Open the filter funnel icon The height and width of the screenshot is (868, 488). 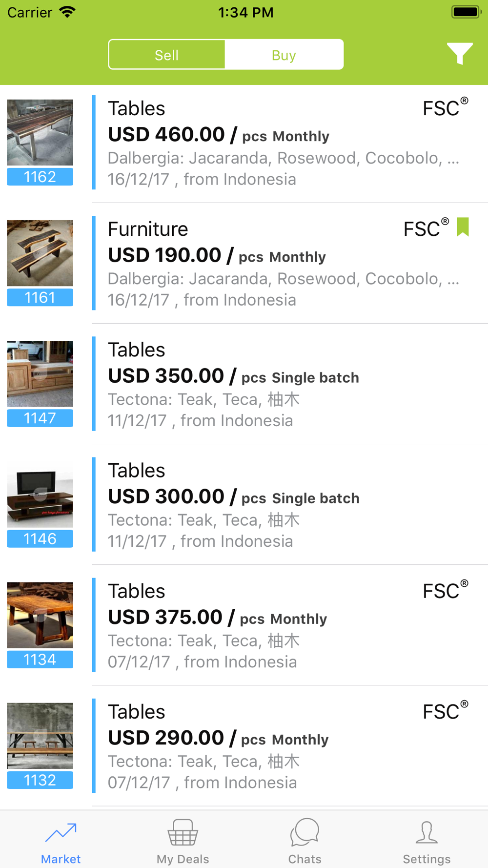(x=459, y=54)
